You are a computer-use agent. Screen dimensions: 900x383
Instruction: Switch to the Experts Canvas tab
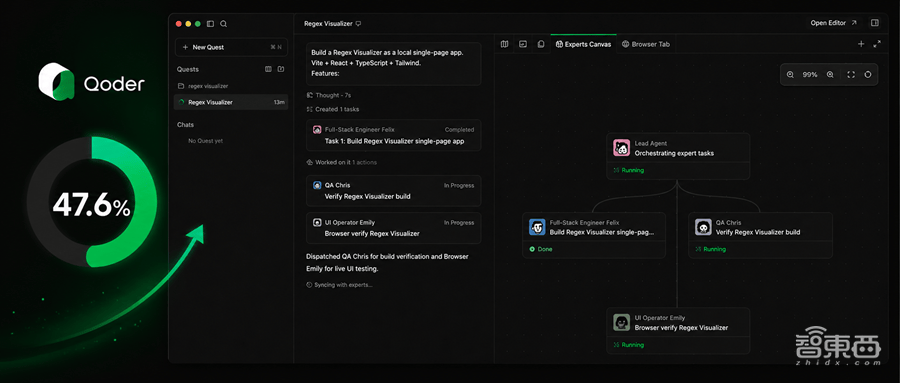tap(583, 44)
